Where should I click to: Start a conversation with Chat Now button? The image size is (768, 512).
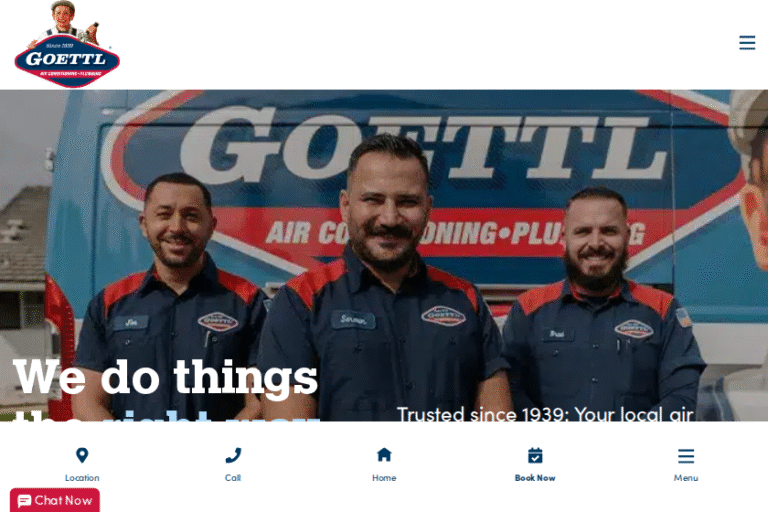click(55, 500)
